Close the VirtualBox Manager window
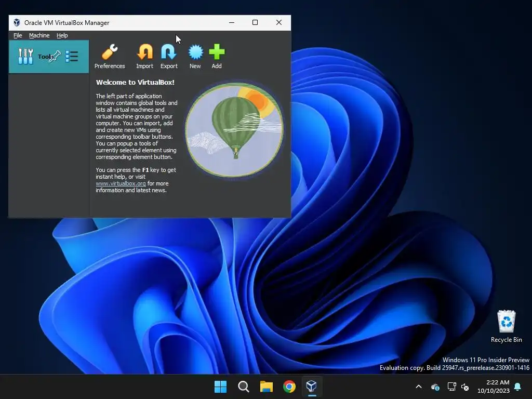The width and height of the screenshot is (532, 399). [279, 23]
